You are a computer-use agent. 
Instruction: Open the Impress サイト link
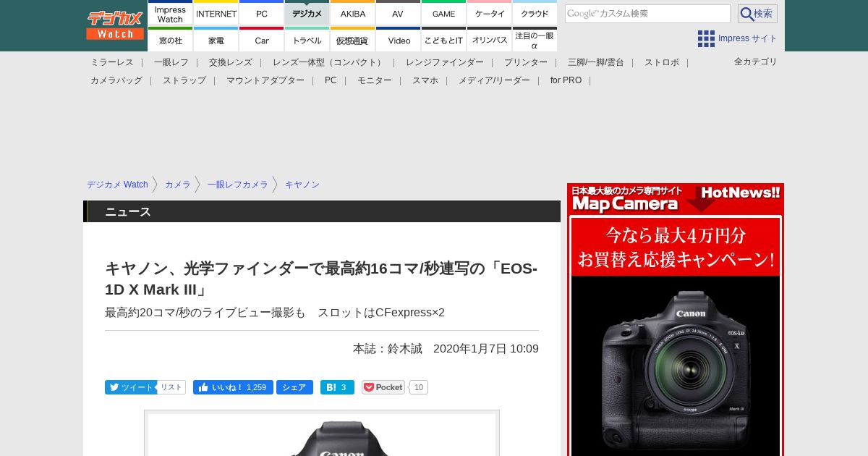coord(747,38)
